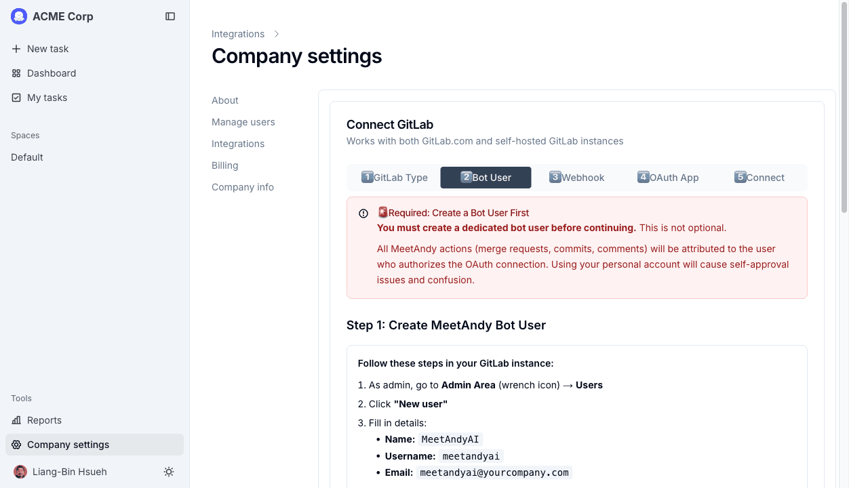Click the Liang-Bin Hsueh user avatar
The width and height of the screenshot is (868, 488).
(20, 472)
